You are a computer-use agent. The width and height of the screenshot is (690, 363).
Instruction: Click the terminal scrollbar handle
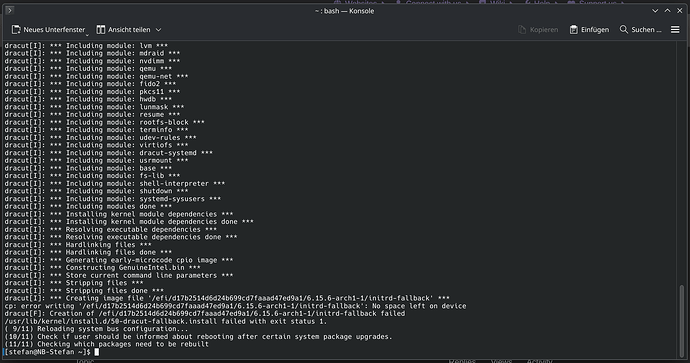click(x=682, y=320)
